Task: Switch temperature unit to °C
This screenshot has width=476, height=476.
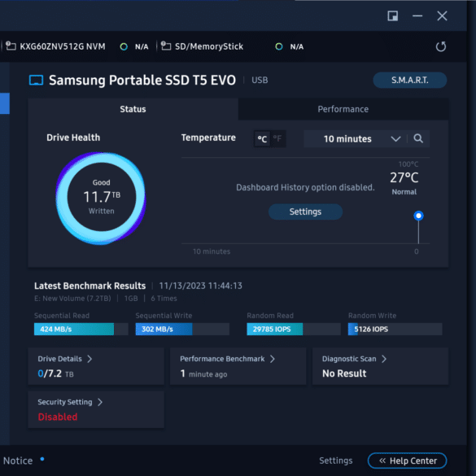Action: pyautogui.click(x=262, y=139)
